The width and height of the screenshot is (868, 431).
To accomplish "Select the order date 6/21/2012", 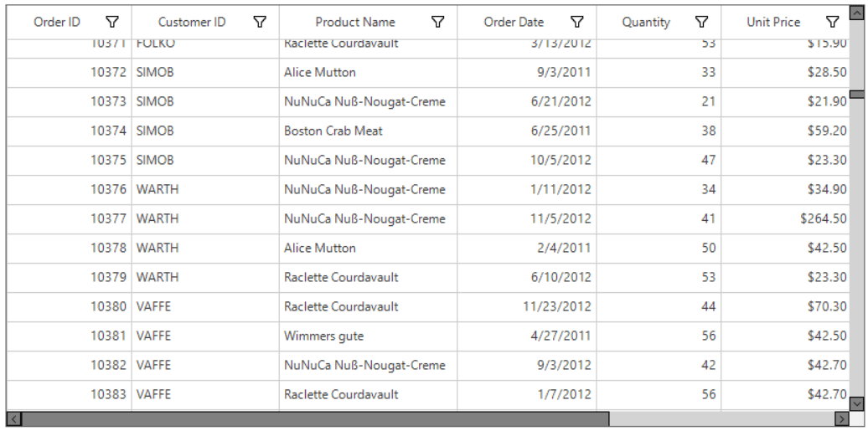I will pos(527,102).
